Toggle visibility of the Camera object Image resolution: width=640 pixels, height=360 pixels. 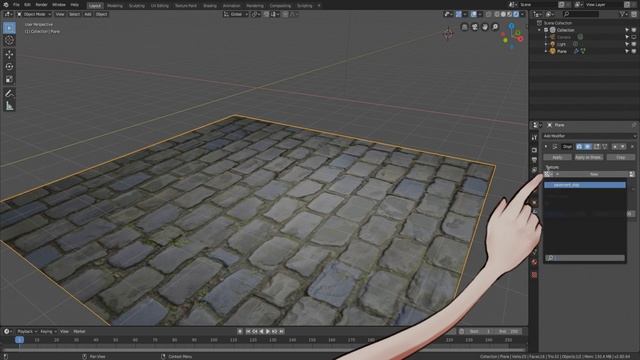pyautogui.click(x=634, y=37)
